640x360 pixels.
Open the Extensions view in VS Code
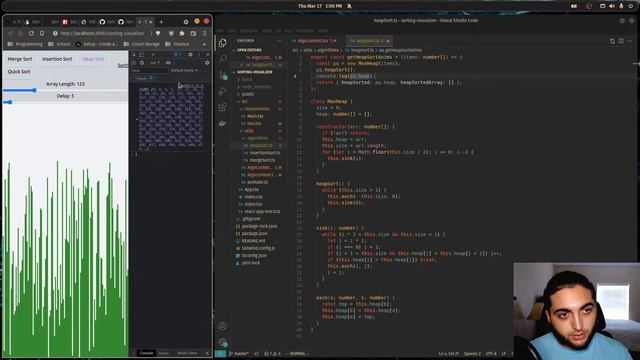[x=222, y=107]
